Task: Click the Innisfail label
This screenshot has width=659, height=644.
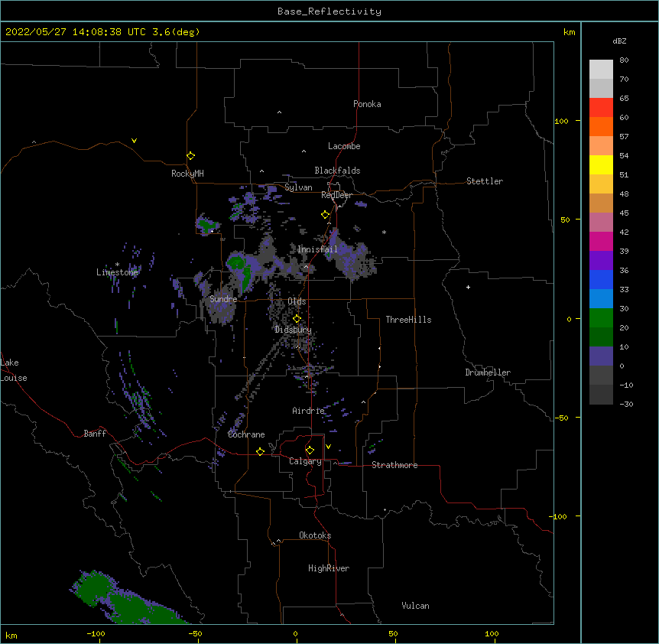Action: pyautogui.click(x=317, y=249)
